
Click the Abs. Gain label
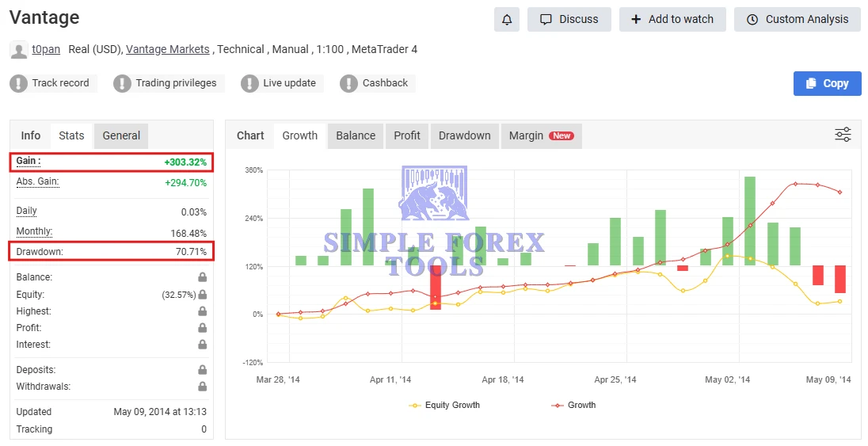tap(38, 181)
